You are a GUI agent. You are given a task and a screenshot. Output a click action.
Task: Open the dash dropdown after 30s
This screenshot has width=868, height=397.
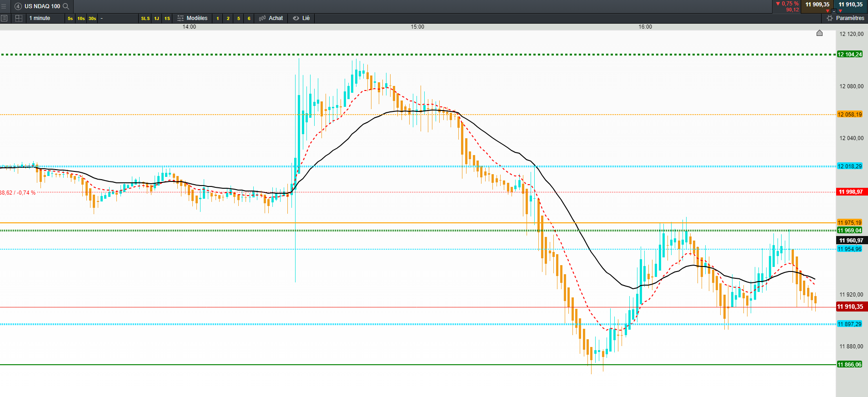(x=101, y=18)
